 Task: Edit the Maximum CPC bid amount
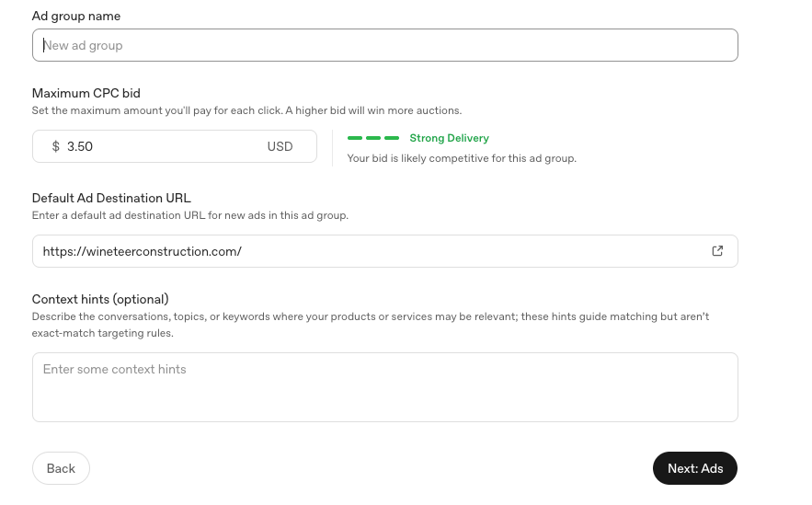click(175, 146)
